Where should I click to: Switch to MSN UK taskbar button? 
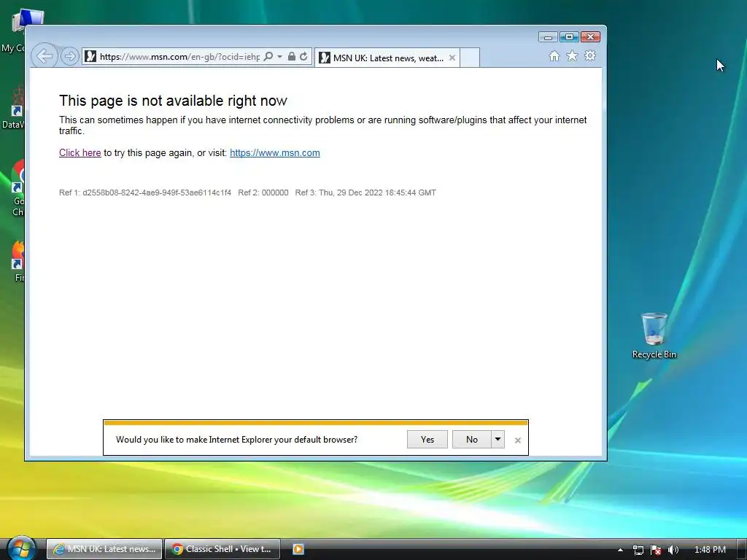pos(105,549)
